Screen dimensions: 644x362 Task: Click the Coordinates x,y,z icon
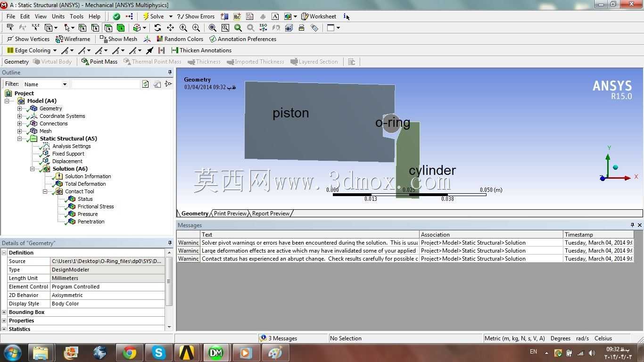[x=35, y=28]
